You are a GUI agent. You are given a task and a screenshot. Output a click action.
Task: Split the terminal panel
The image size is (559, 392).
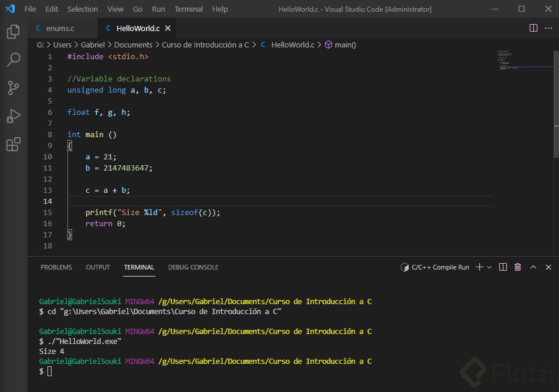503,267
